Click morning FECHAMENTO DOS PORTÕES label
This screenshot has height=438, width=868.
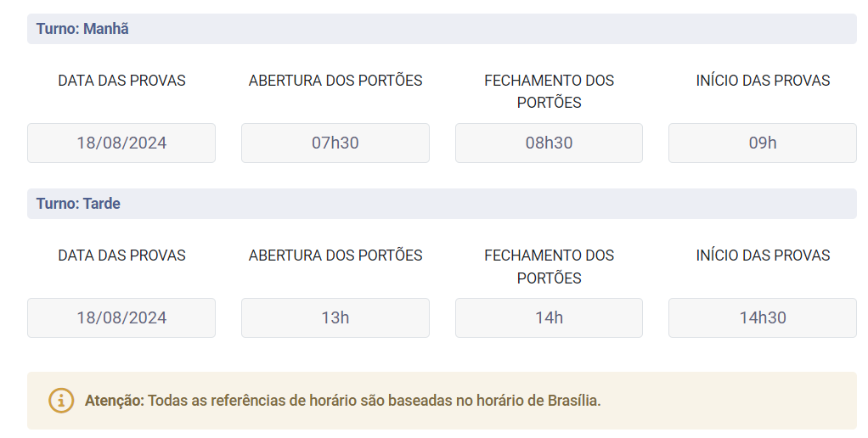[x=550, y=92]
